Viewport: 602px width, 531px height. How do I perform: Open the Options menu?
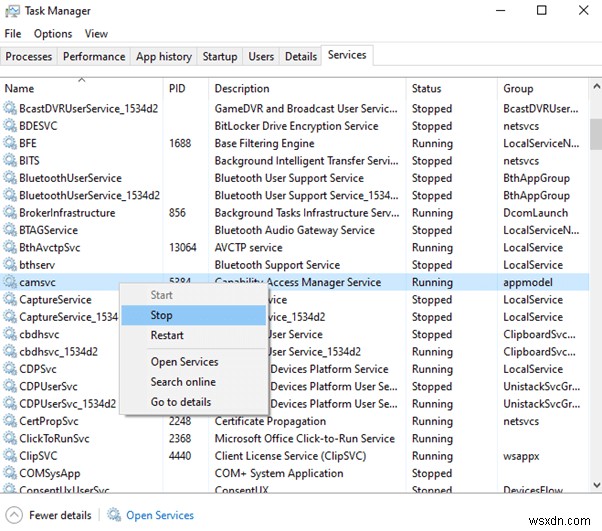pos(53,34)
